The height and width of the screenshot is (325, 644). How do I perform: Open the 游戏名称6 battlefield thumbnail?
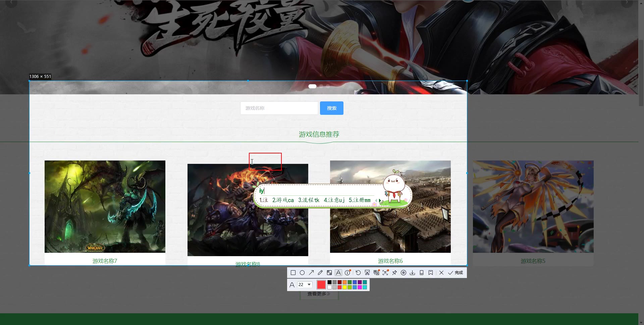[x=390, y=206]
